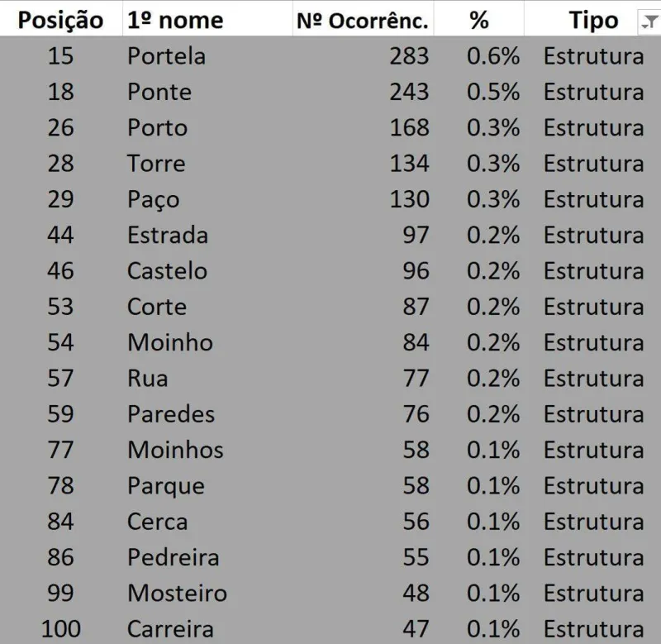Image resolution: width=661 pixels, height=644 pixels.
Task: Select the cell containing Portela
Action: pos(207,56)
